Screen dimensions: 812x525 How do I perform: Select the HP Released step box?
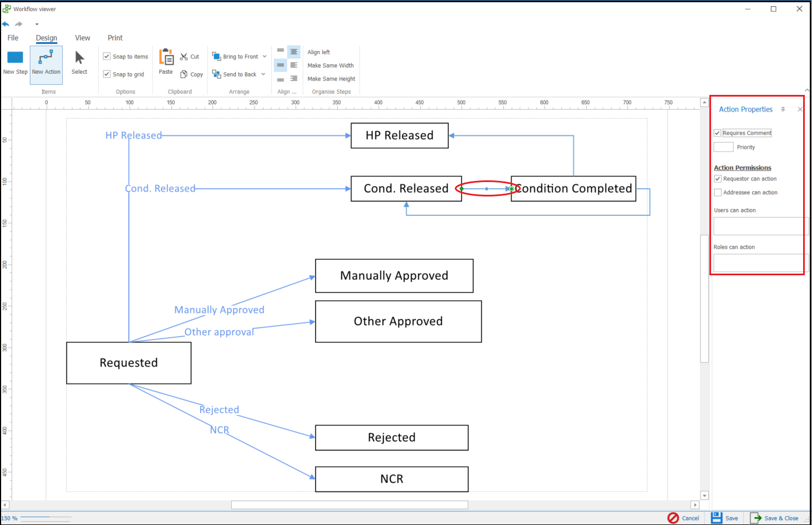(399, 135)
